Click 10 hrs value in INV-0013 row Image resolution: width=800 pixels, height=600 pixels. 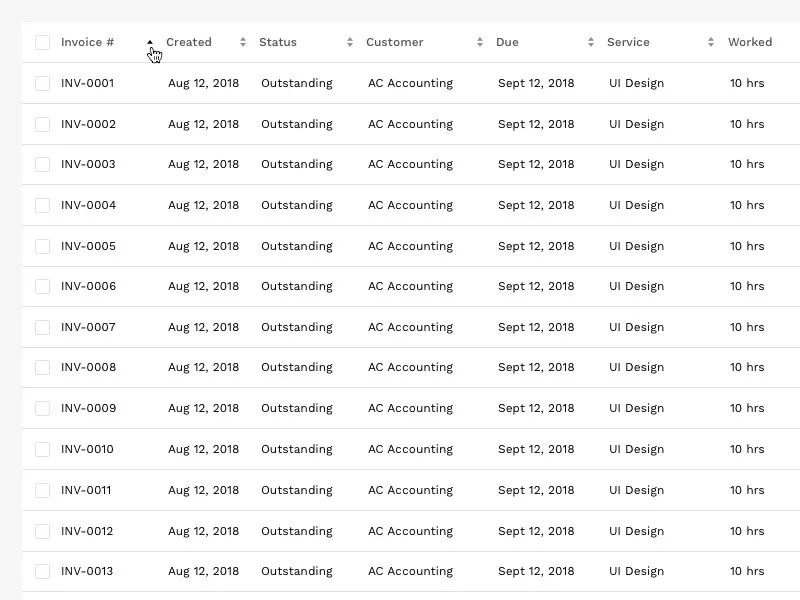[x=747, y=571]
